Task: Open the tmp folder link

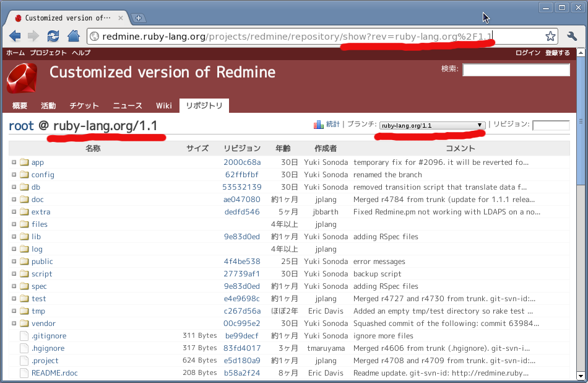Action: [38, 311]
